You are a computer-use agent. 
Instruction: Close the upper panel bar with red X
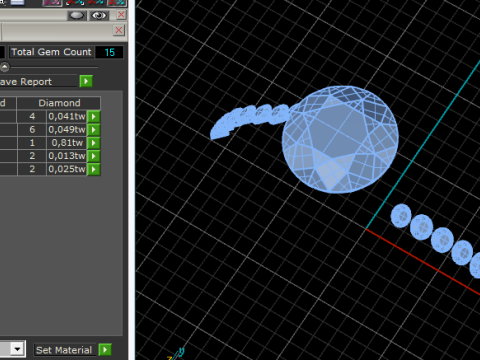click(121, 15)
